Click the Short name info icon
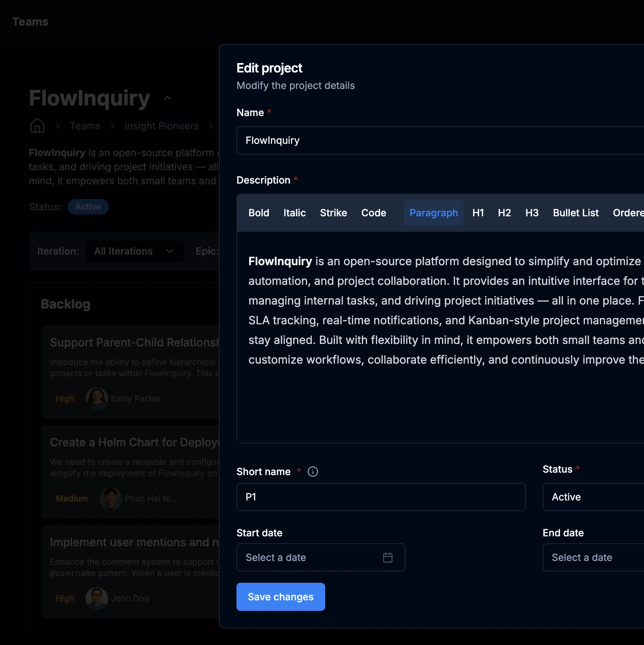The width and height of the screenshot is (644, 645). 312,472
